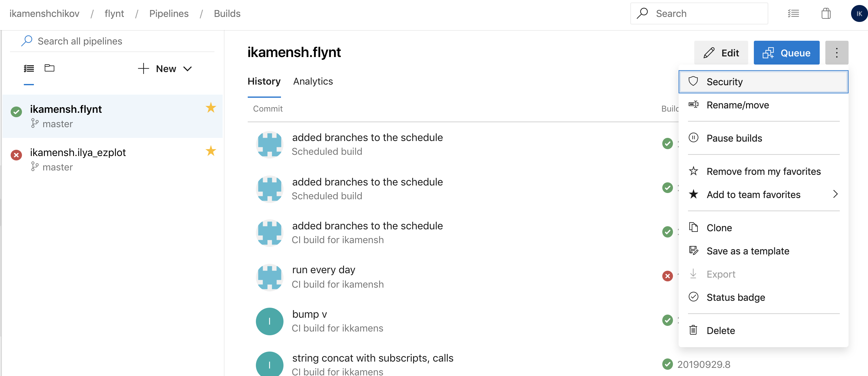Open the more actions ellipsis menu
The height and width of the screenshot is (376, 868).
(837, 53)
